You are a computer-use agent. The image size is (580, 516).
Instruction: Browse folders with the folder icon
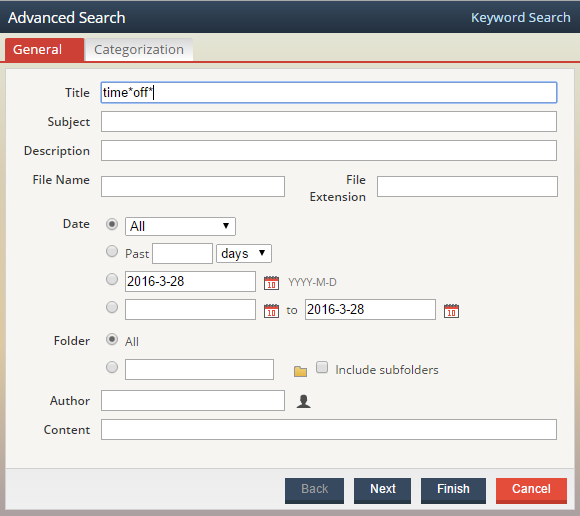click(x=300, y=371)
